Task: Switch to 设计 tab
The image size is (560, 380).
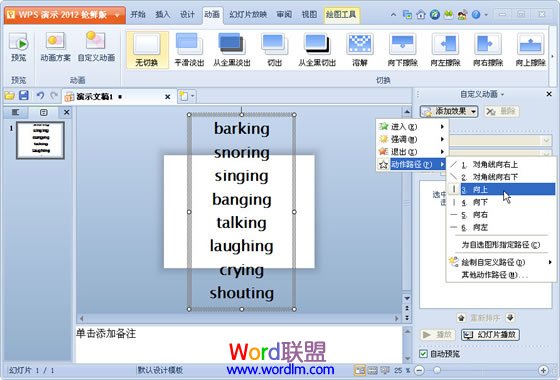Action: pos(187,15)
